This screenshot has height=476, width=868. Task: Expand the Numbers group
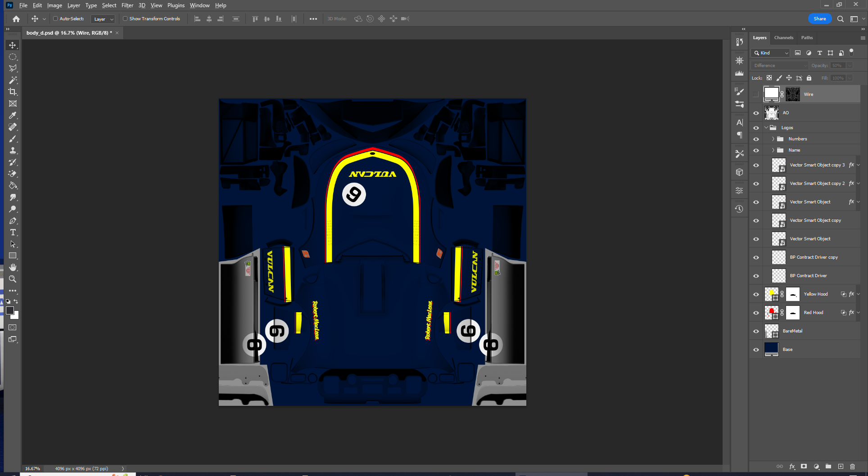(773, 139)
